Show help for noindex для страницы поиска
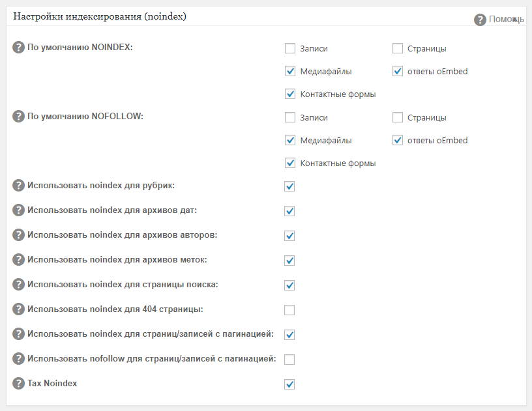Viewport: 532px width, 411px height. tap(19, 285)
